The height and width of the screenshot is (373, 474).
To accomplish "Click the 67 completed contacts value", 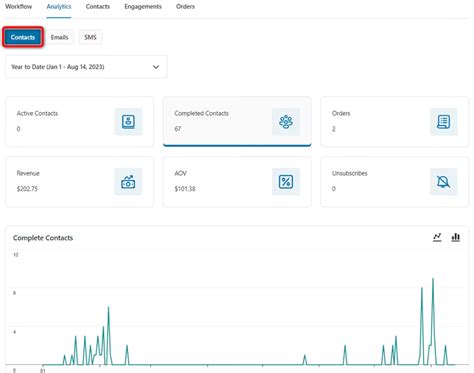I will (178, 129).
